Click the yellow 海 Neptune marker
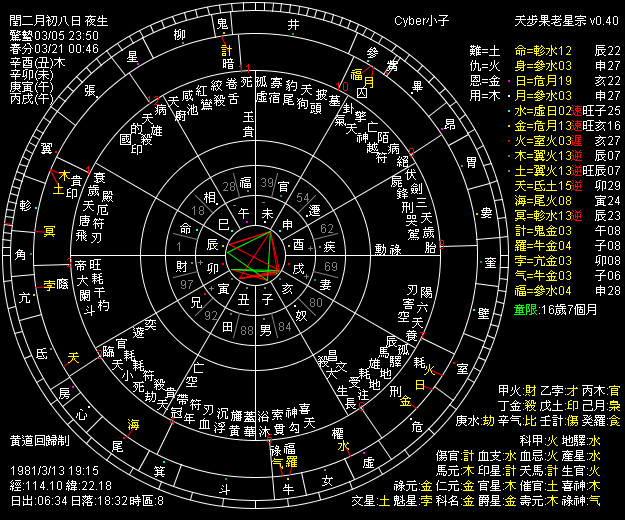The height and width of the screenshot is (520, 625). 133,425
